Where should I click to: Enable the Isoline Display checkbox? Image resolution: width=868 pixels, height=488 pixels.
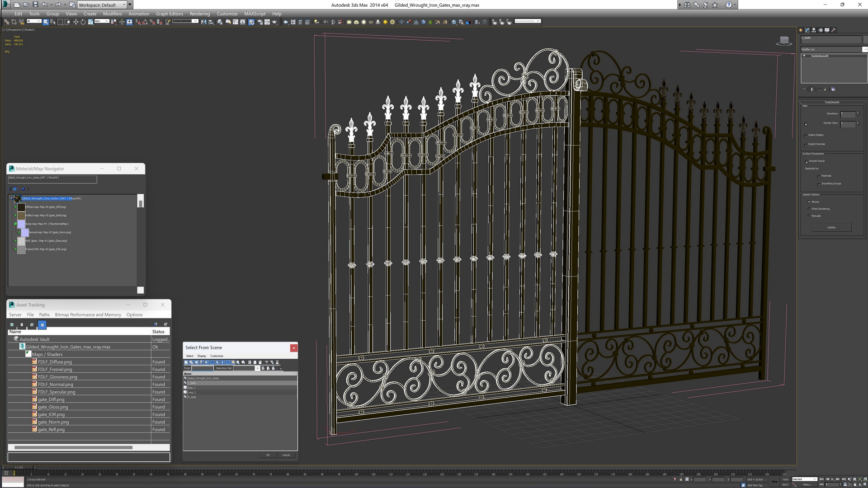pos(806,136)
